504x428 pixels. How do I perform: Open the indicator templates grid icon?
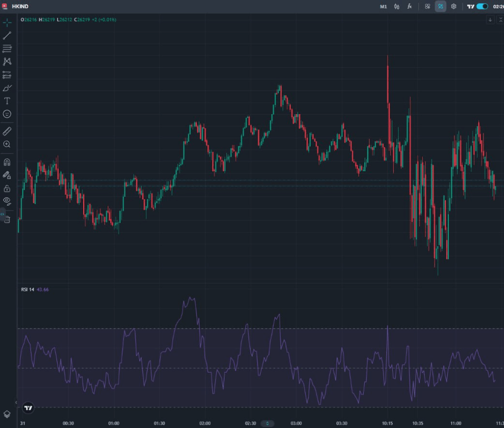pos(428,6)
